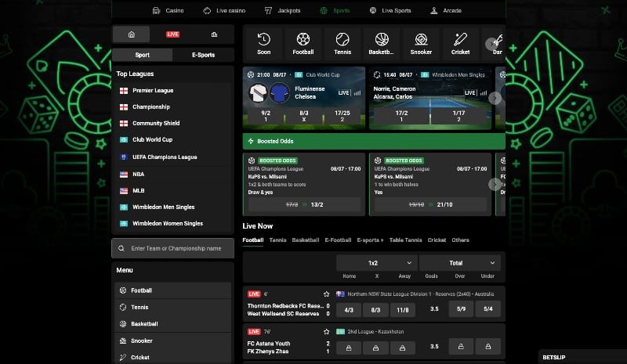Open Cricket in the sidebar Menu
This screenshot has width=627, height=364.
(x=172, y=357)
